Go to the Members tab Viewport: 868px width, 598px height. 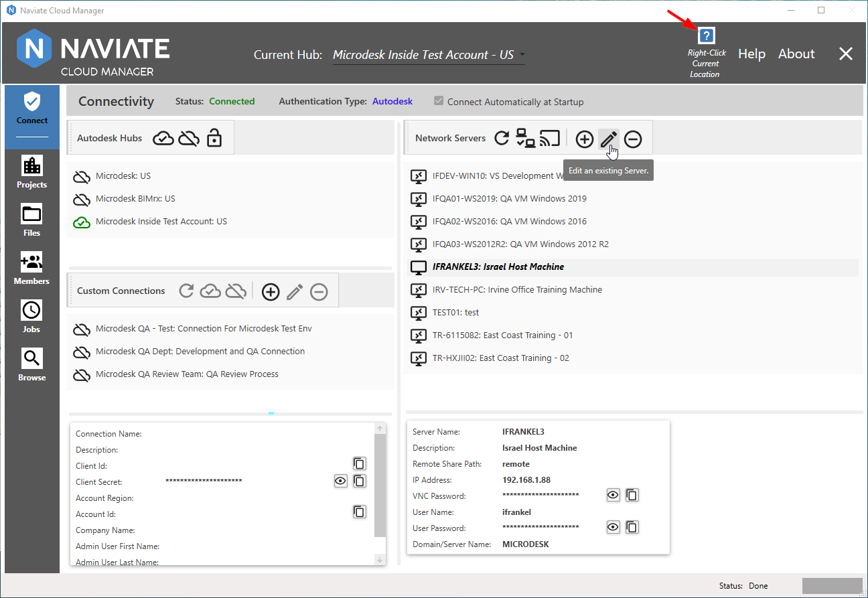point(32,269)
